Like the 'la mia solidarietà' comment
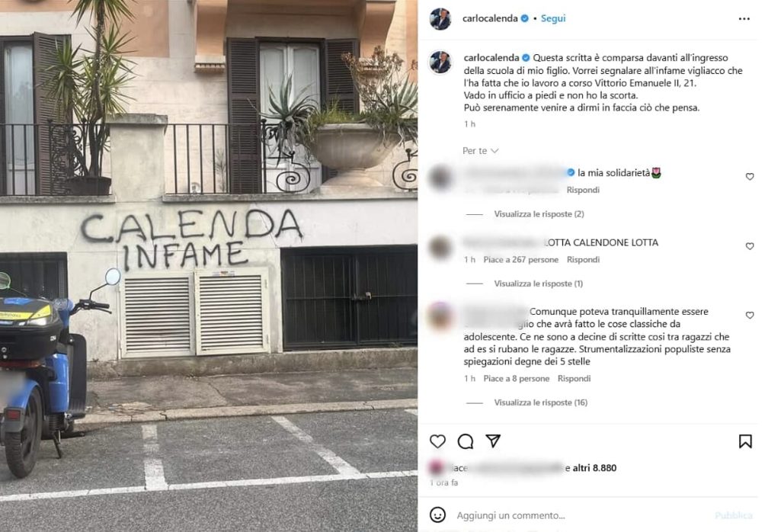This screenshot has height=532, width=765. point(750,177)
